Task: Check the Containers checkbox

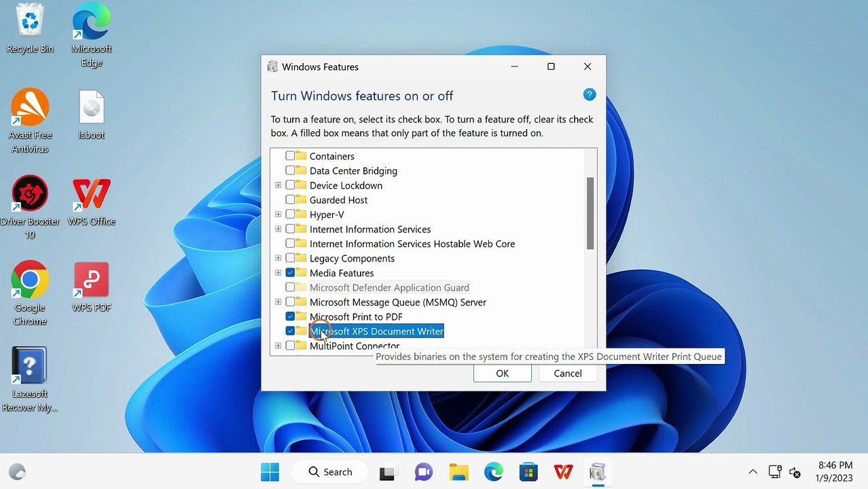Action: pyautogui.click(x=290, y=156)
